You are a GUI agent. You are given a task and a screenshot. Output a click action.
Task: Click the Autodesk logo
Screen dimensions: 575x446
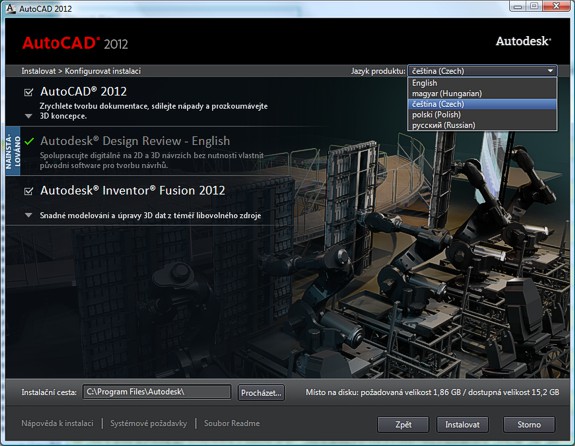point(523,41)
